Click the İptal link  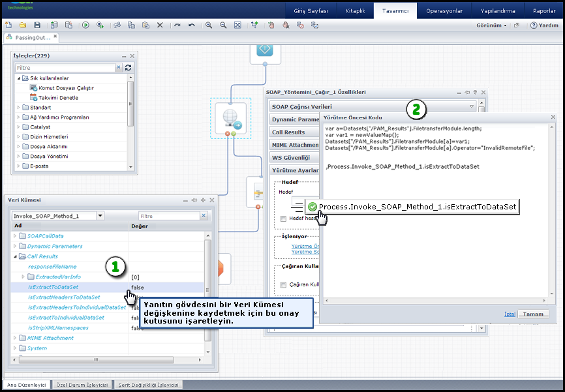(x=509, y=314)
